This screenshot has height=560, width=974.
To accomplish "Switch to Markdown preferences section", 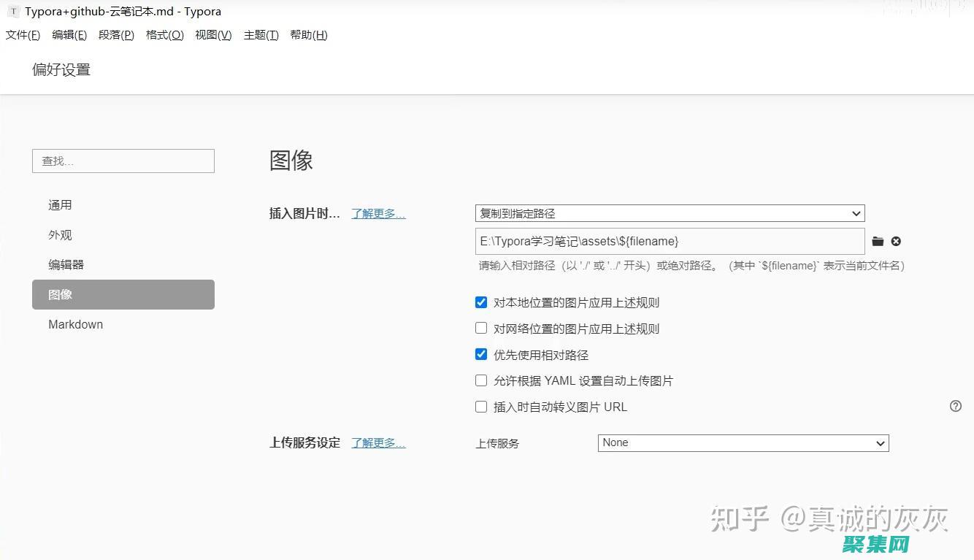I will [x=75, y=325].
